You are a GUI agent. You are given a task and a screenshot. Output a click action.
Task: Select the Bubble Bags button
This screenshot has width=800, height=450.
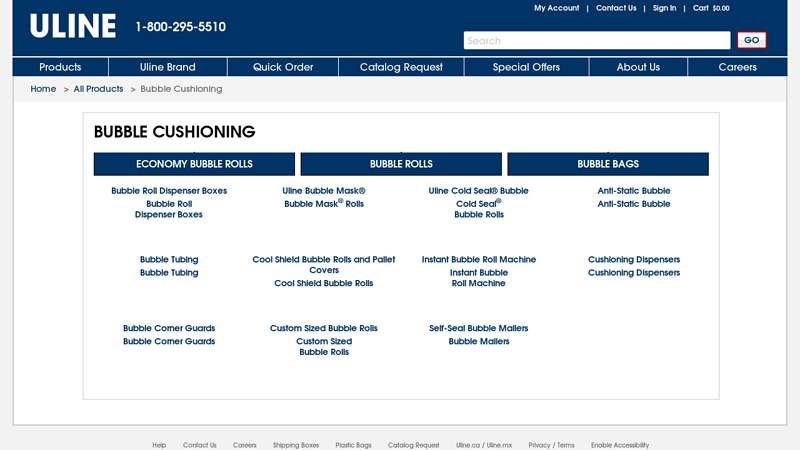[x=608, y=164]
